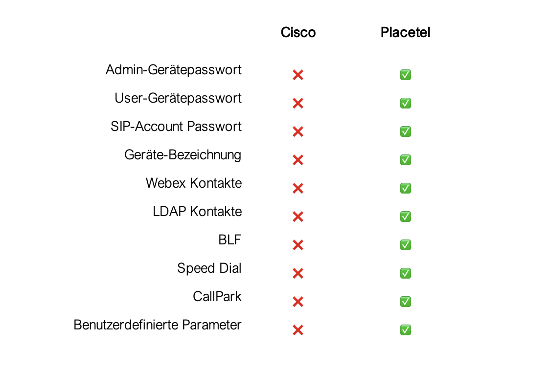Click the red cross in Webex Kontakte row
Image resolution: width=549 pixels, height=392 pixels.
(297, 188)
